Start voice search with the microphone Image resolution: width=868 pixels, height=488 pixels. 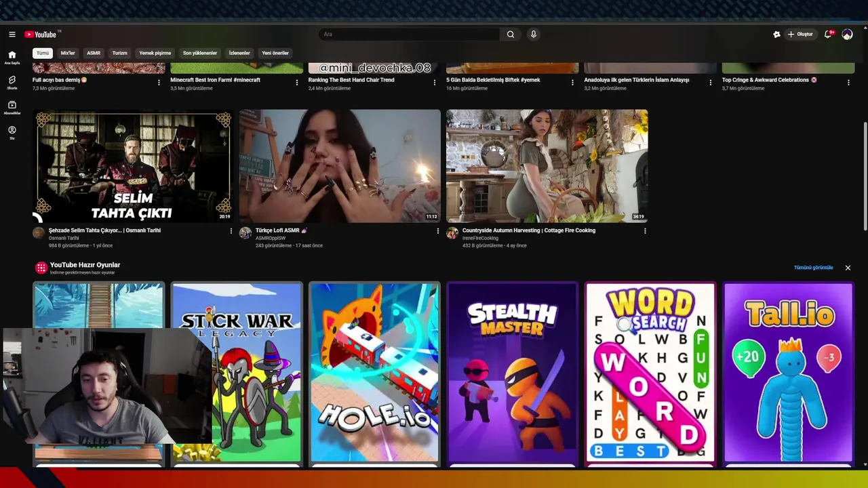point(534,35)
